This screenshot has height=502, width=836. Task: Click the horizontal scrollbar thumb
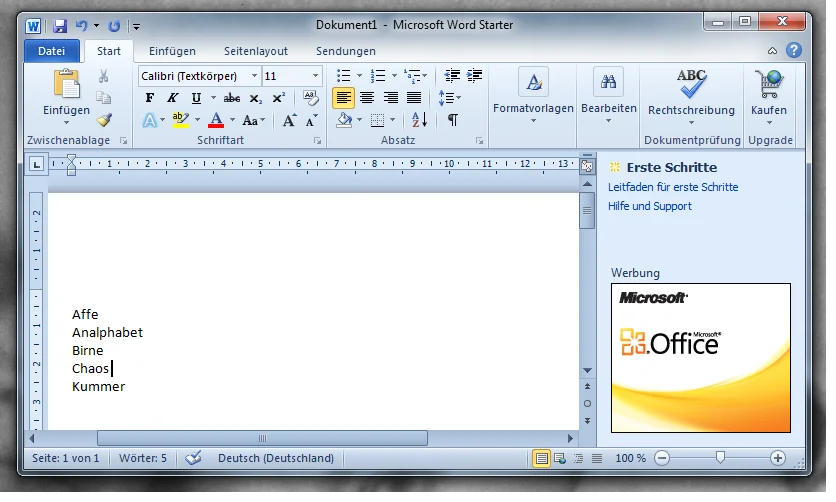click(x=262, y=439)
